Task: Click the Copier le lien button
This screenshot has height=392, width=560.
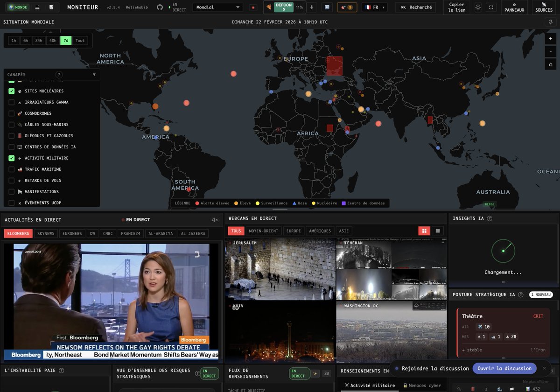Action: 456,7
